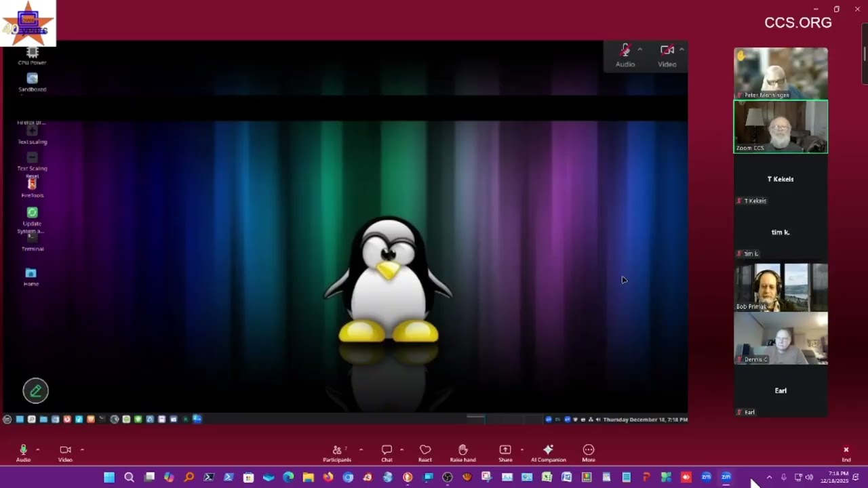Expand video options arrow beside bottom Video button
The width and height of the screenshot is (868, 488).
click(82, 449)
